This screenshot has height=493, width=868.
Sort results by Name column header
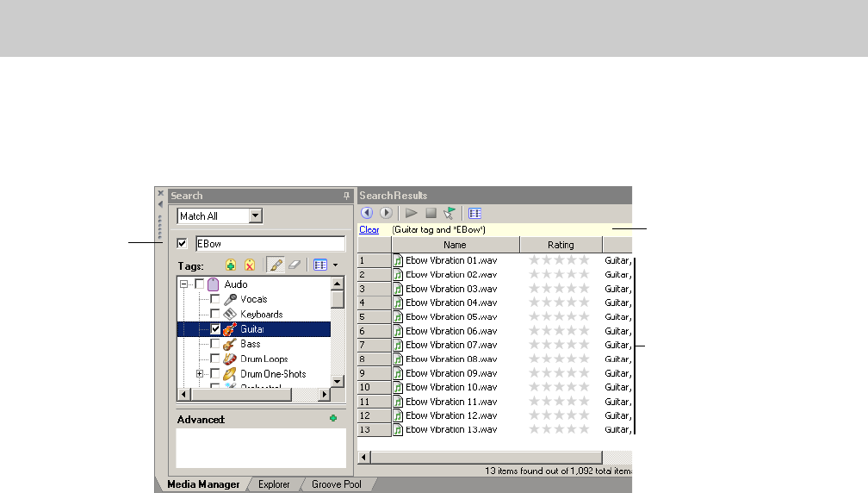click(x=456, y=245)
